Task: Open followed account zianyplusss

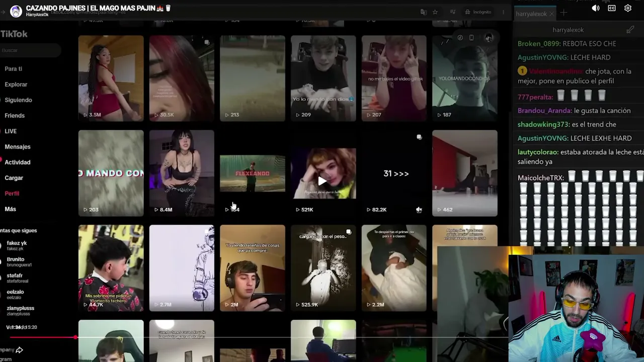Action: (20, 311)
